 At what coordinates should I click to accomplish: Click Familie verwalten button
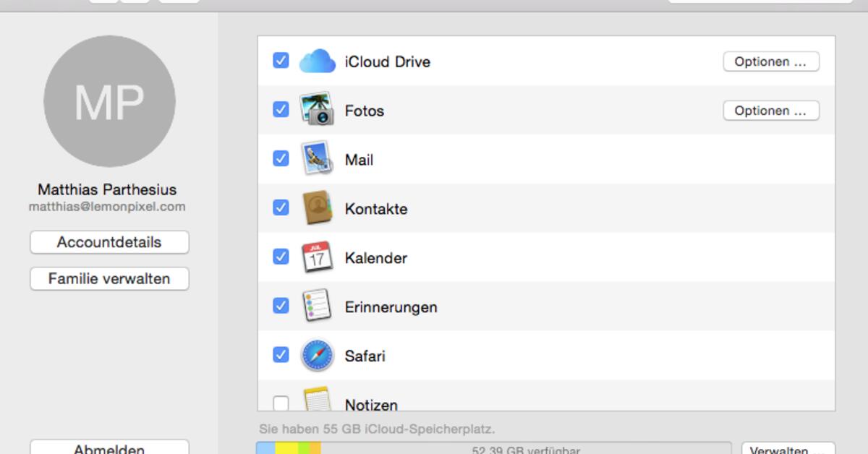(x=109, y=278)
